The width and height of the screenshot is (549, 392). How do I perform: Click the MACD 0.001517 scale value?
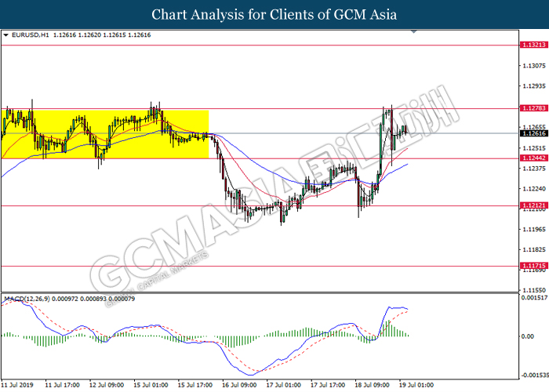(x=534, y=298)
